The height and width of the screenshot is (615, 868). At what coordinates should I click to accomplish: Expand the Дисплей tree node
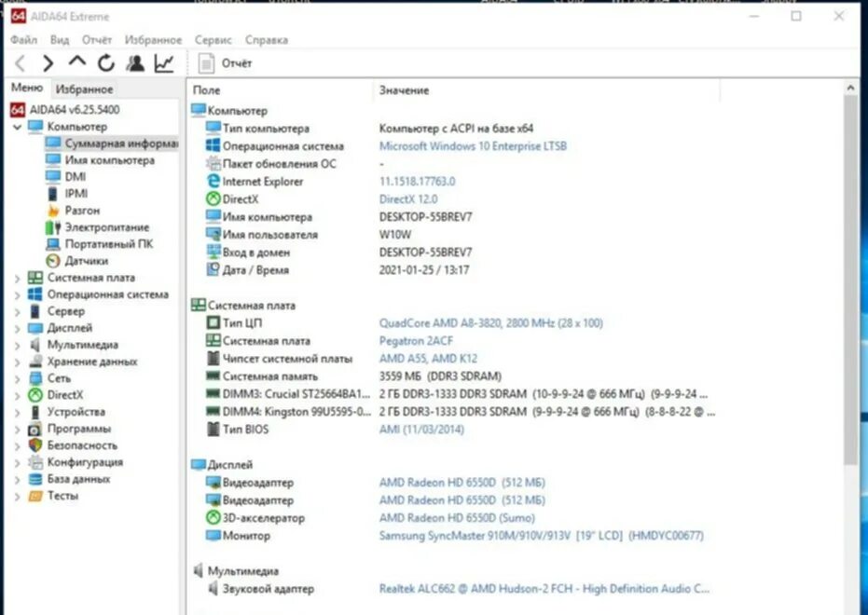point(17,329)
